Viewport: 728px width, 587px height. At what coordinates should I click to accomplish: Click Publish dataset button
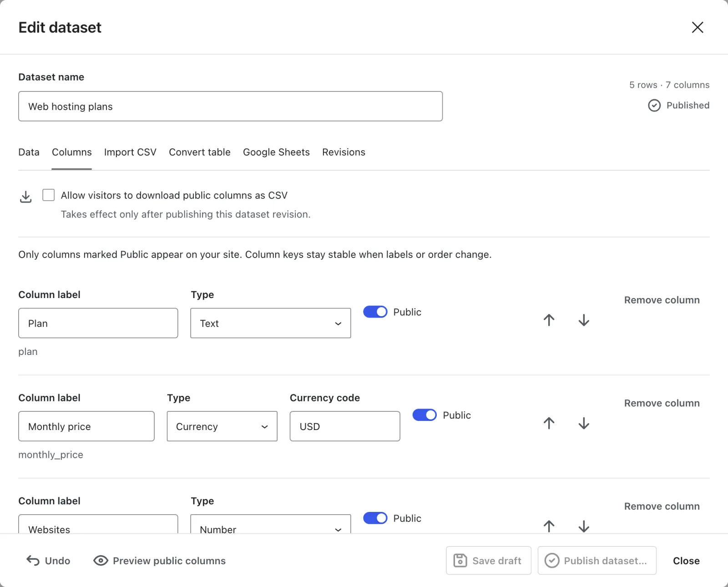click(x=597, y=561)
